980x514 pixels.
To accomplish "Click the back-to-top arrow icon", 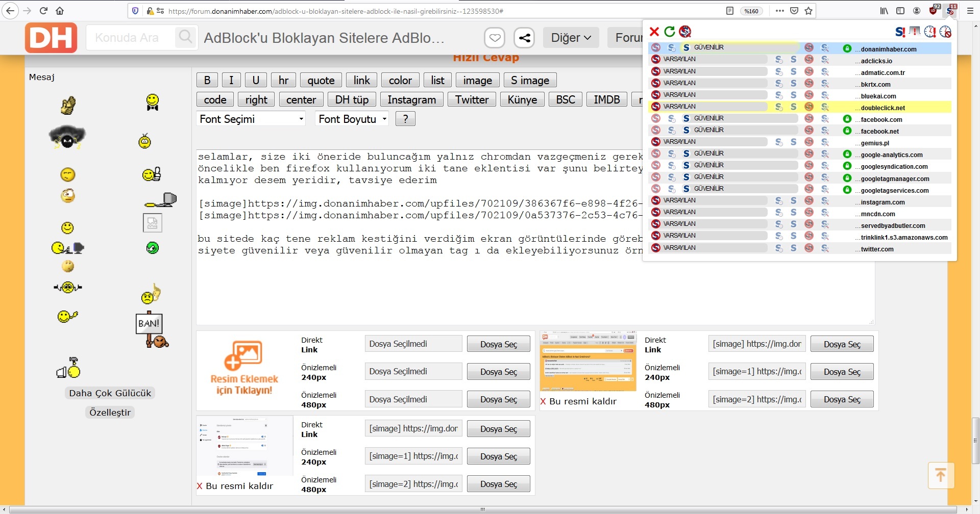I will (x=941, y=475).
